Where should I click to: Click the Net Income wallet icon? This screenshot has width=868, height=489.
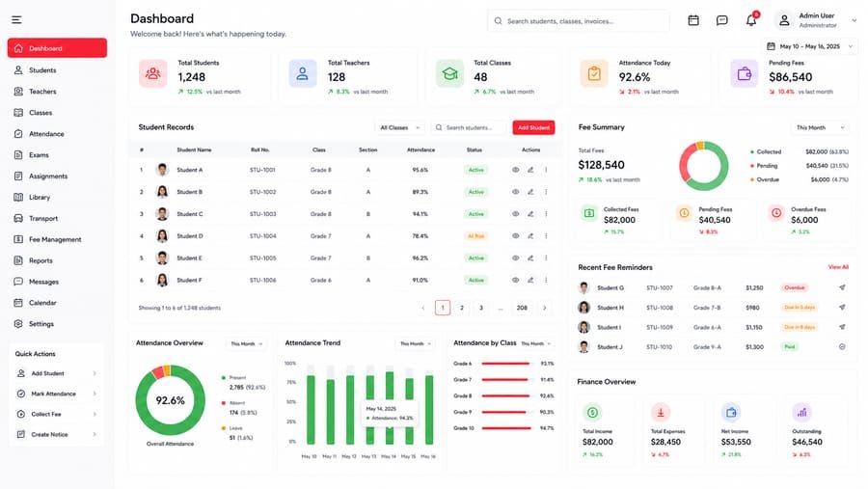731,413
